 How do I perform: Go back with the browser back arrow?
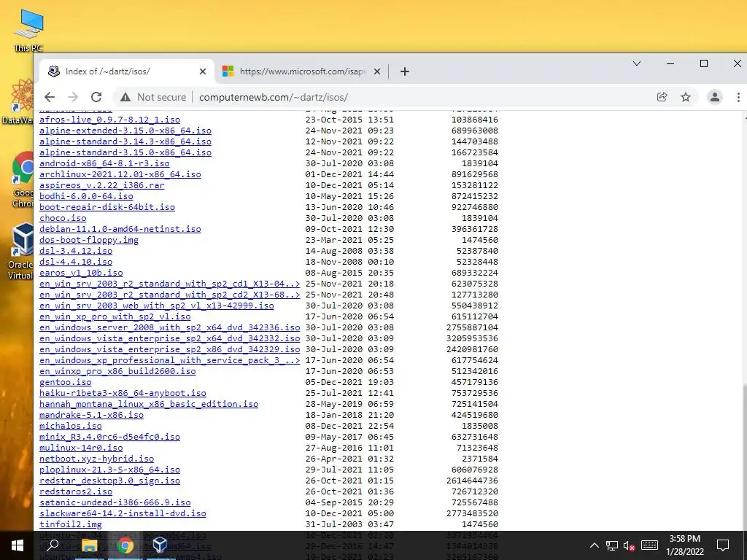pyautogui.click(x=50, y=97)
